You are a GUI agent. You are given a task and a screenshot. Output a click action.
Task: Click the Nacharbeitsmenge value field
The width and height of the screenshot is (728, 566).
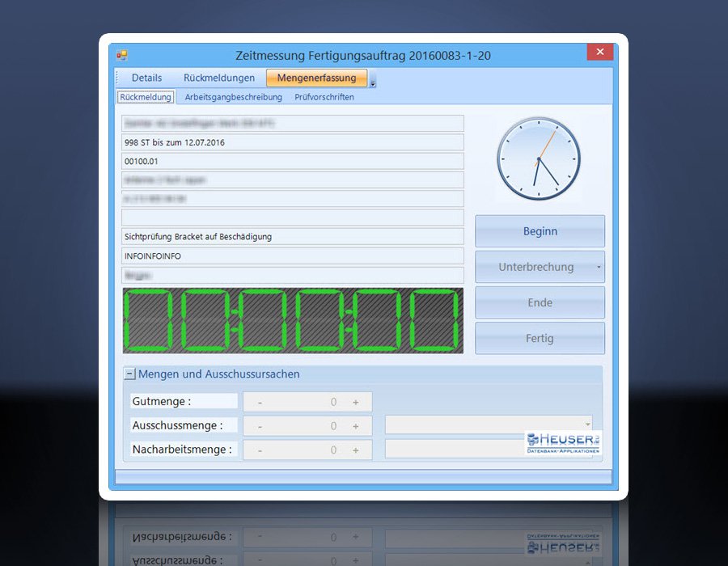307,450
